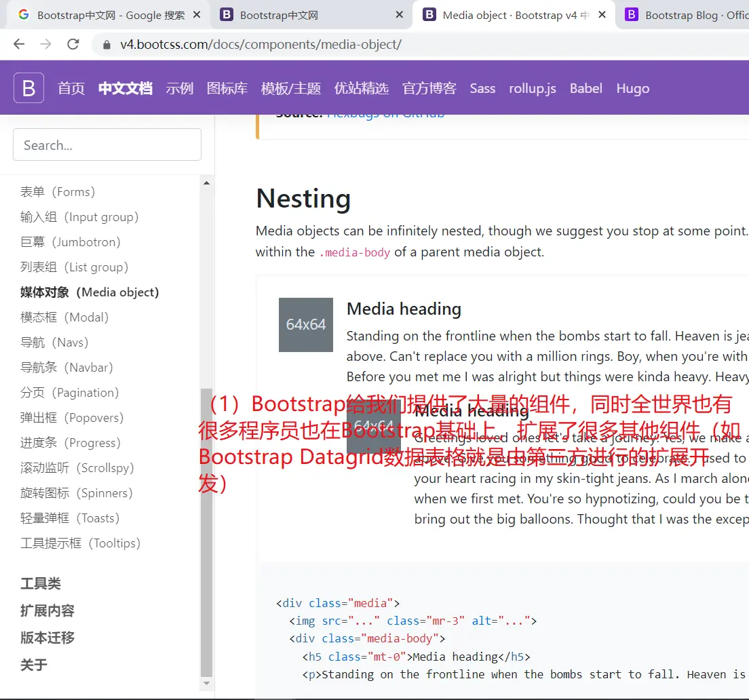This screenshot has width=749, height=700.
Task: Click the Bootstrap logo icon in navbar
Action: click(29, 88)
